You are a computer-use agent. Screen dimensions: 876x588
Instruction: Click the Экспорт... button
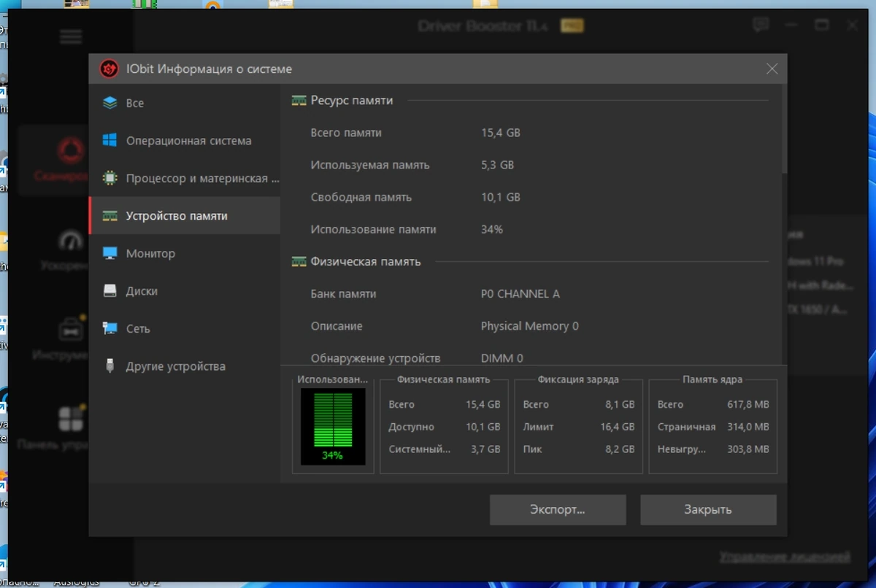(558, 510)
